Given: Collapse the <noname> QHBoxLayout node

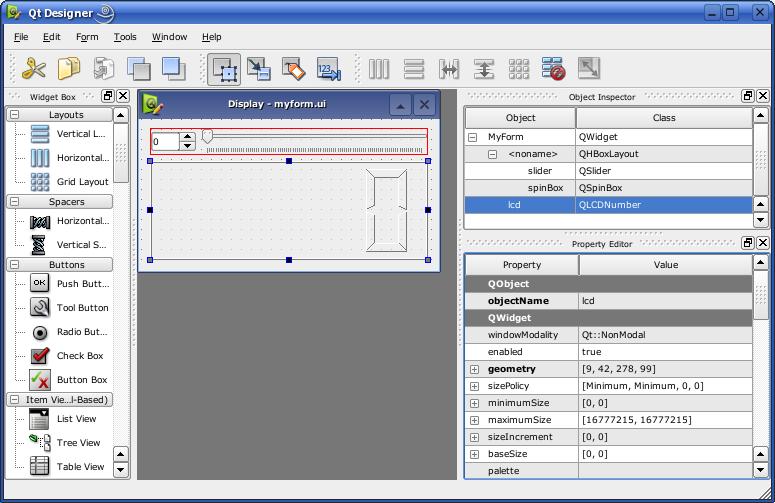Looking at the screenshot, I should click(x=492, y=154).
